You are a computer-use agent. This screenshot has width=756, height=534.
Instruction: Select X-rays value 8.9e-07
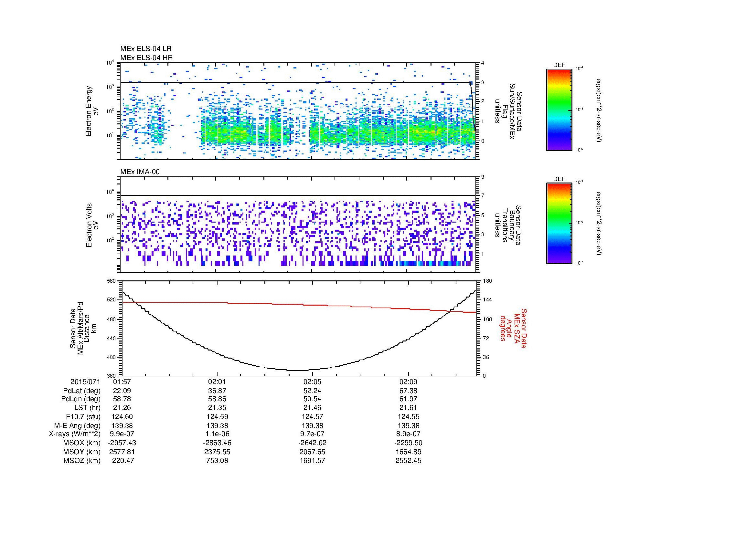pos(408,434)
